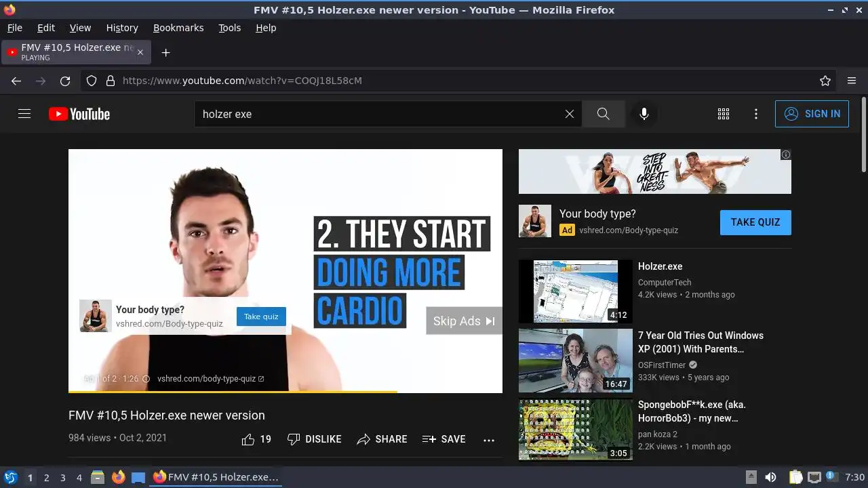Open more actions below video
Image resolution: width=868 pixels, height=488 pixels.
click(x=489, y=440)
